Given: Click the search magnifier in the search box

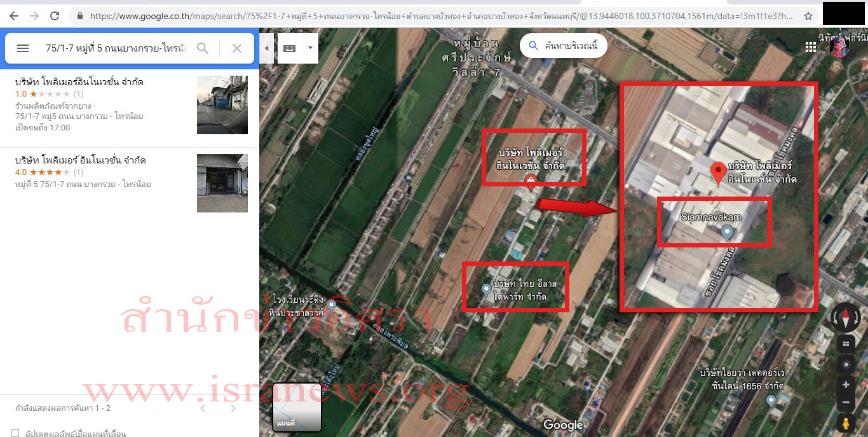Looking at the screenshot, I should pyautogui.click(x=203, y=48).
